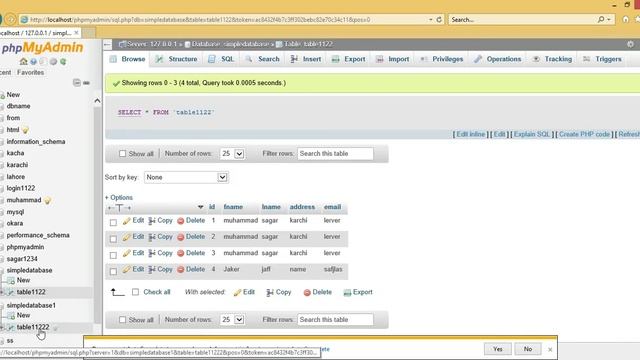Open the Operations tab
This screenshot has width=640, height=360.
498,59
